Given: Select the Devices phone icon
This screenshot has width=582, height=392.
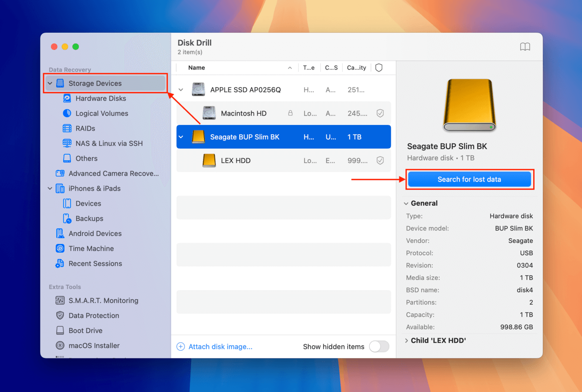Looking at the screenshot, I should click(67, 203).
